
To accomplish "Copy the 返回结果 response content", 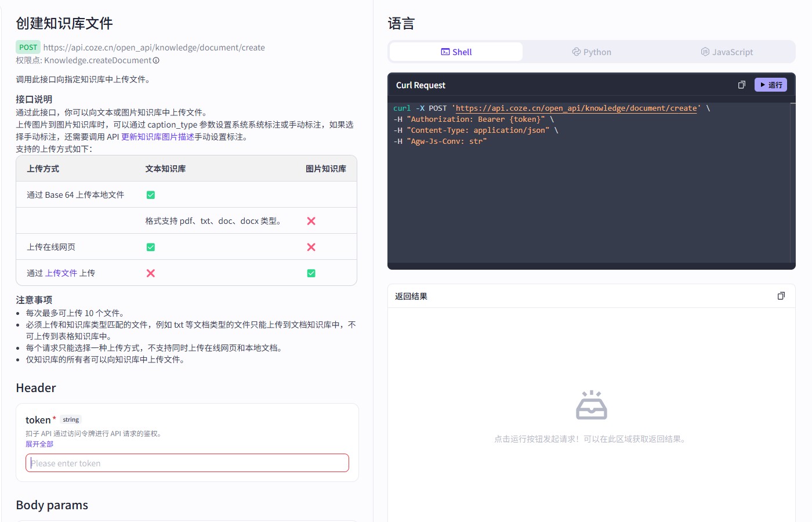I will click(781, 296).
